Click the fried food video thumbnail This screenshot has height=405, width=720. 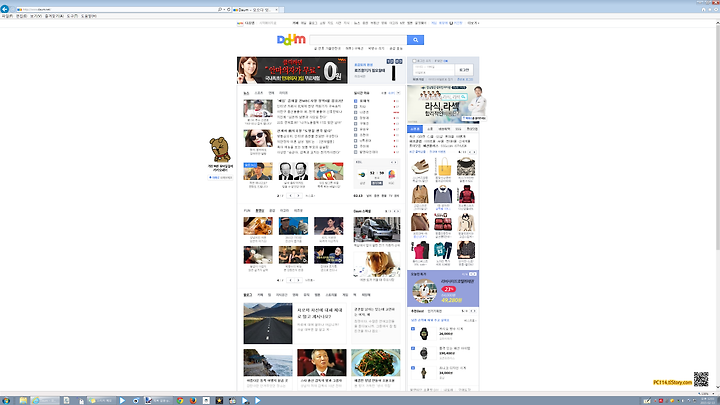(258, 226)
